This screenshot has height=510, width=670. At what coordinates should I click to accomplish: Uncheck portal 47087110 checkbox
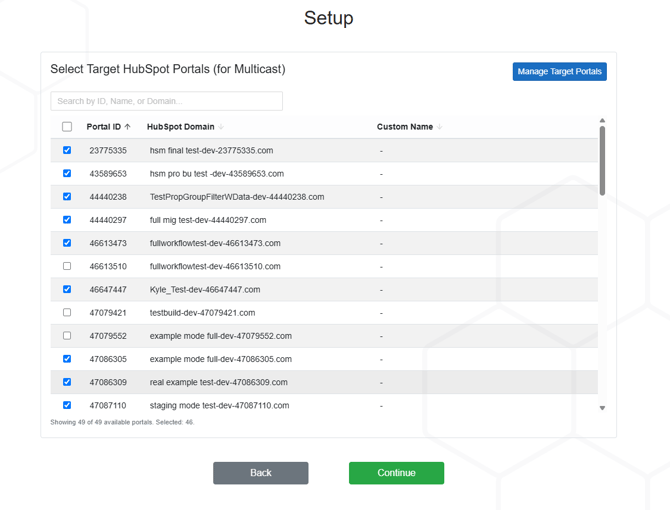pos(67,405)
